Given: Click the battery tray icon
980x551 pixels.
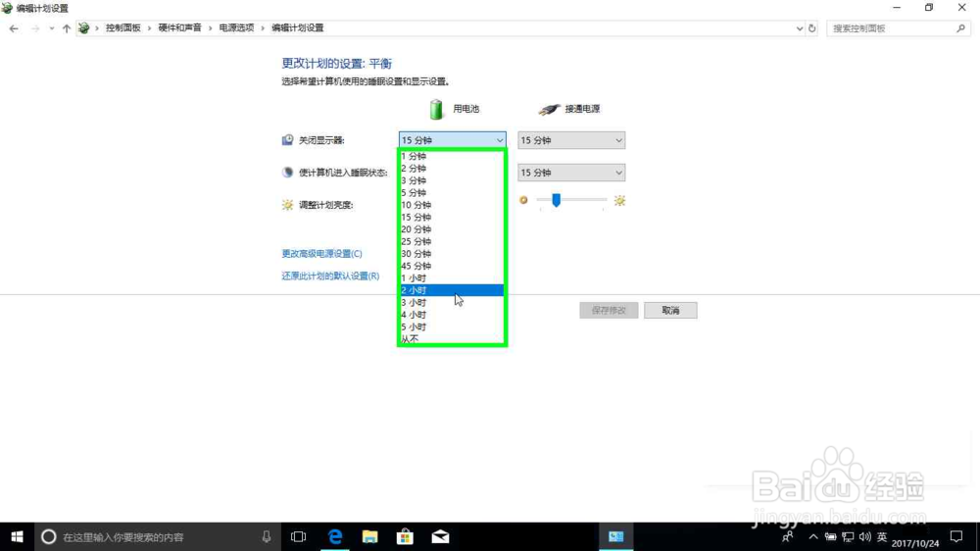Looking at the screenshot, I should click(x=831, y=536).
